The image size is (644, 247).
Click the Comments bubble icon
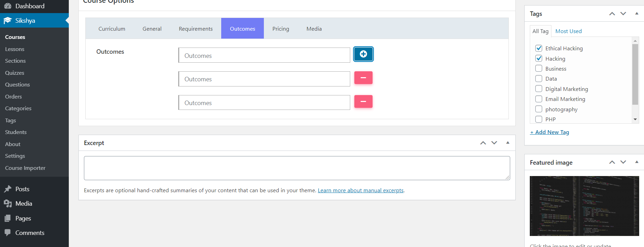click(8, 233)
